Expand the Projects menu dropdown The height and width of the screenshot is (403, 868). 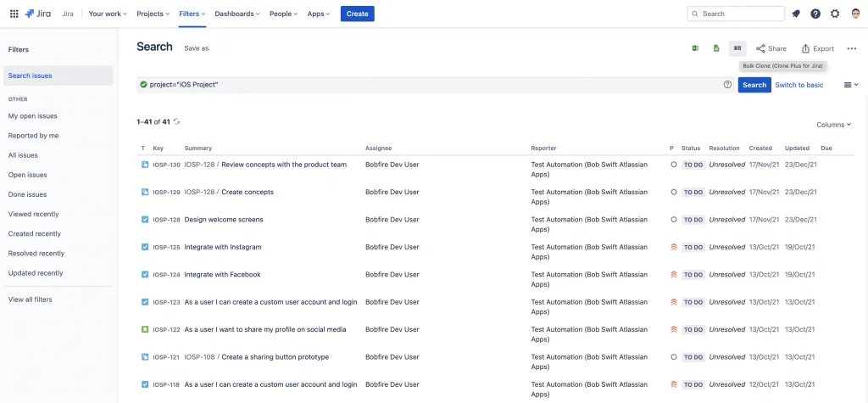153,14
